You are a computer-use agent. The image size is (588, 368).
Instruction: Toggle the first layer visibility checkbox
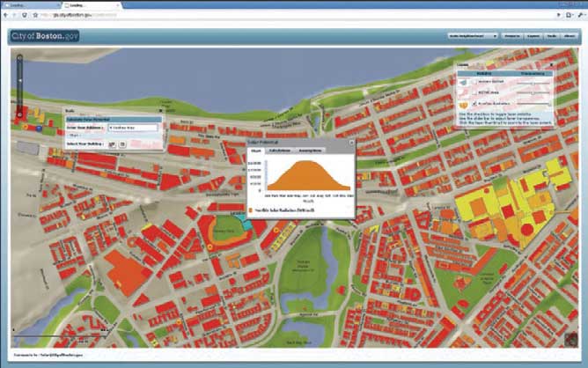click(x=474, y=80)
